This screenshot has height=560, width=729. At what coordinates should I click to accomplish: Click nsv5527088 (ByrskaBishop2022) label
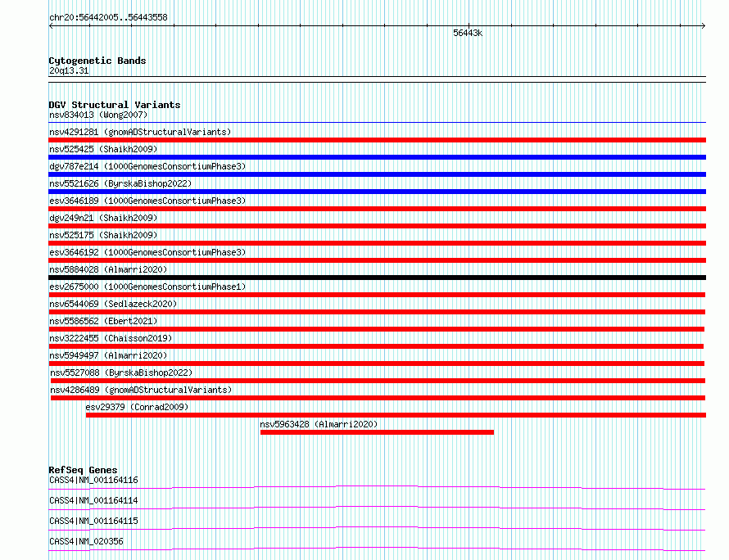pyautogui.click(x=121, y=373)
